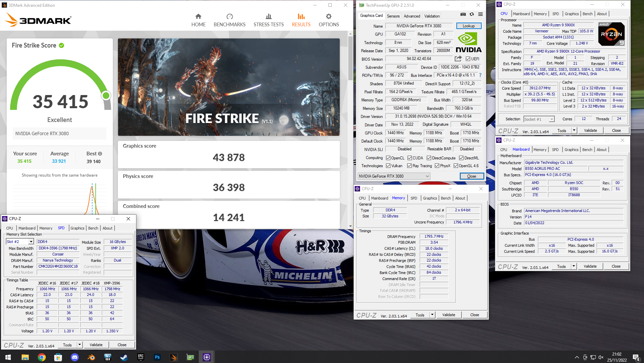Open 3DMark HOME icon
The height and width of the screenshot is (363, 644).
[x=198, y=16]
